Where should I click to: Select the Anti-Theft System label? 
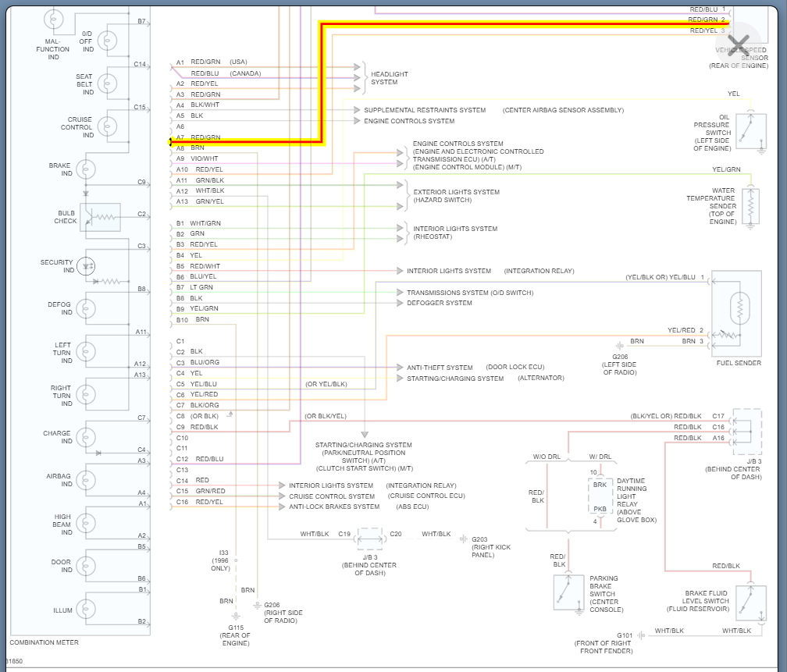tap(439, 368)
